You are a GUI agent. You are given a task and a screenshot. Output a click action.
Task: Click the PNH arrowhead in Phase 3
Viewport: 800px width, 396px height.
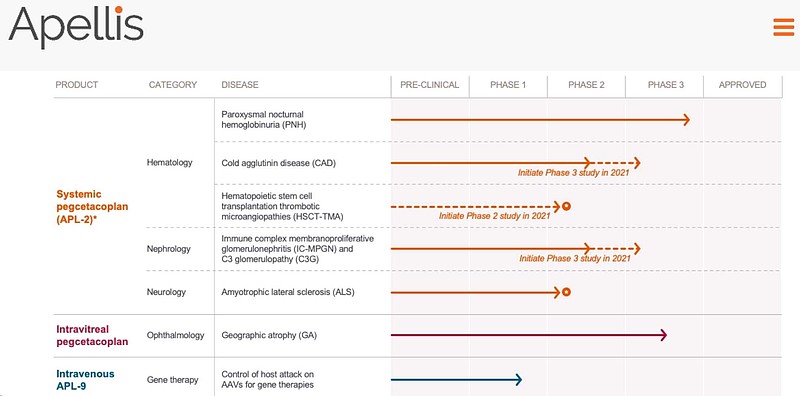point(686,120)
